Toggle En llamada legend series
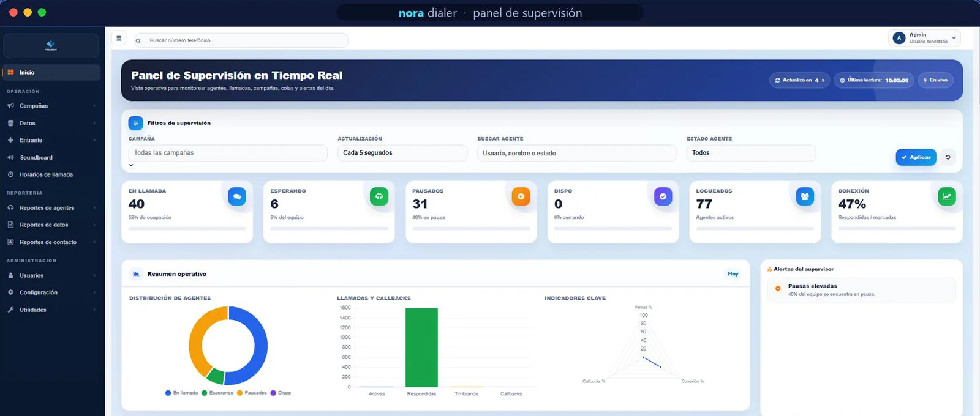Image resolution: width=980 pixels, height=416 pixels. (181, 393)
